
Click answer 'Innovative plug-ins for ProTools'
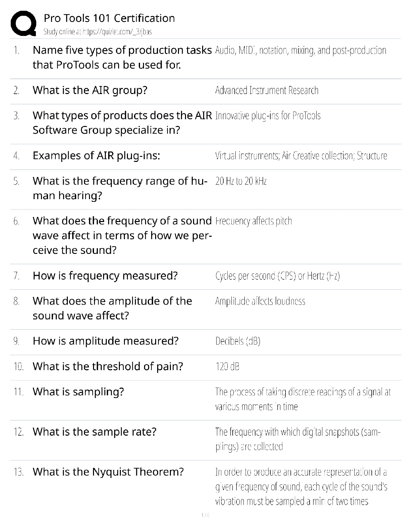268,116
